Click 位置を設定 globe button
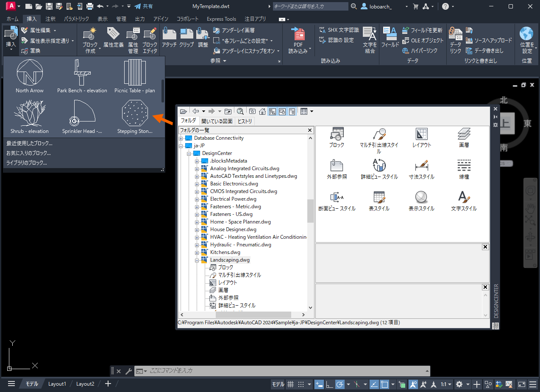 pos(527,40)
